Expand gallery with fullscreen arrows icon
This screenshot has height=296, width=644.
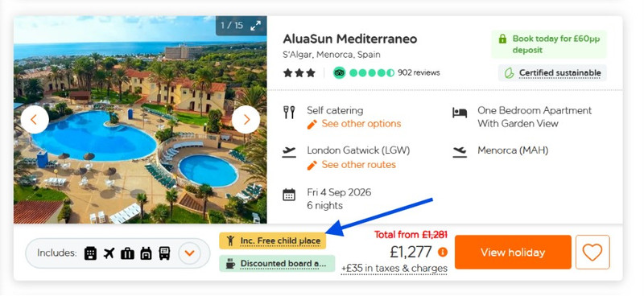255,26
